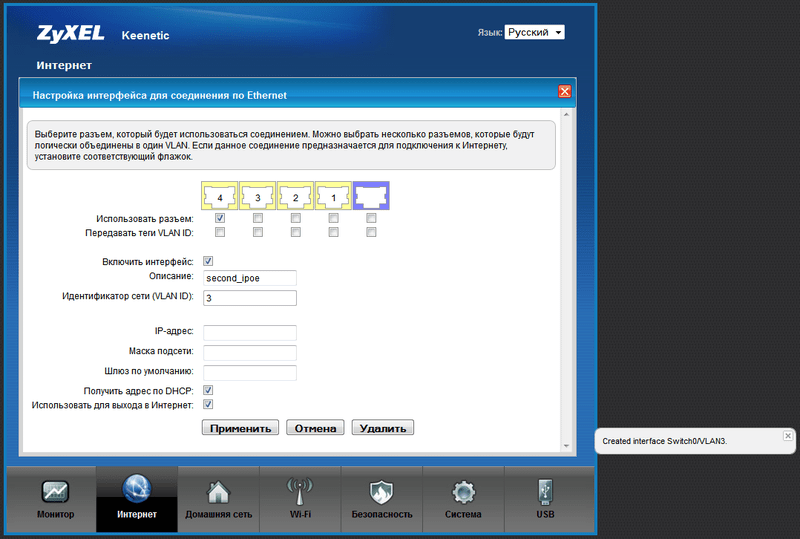The width and height of the screenshot is (800, 539).
Task: Click the Применить button
Action: pos(240,428)
